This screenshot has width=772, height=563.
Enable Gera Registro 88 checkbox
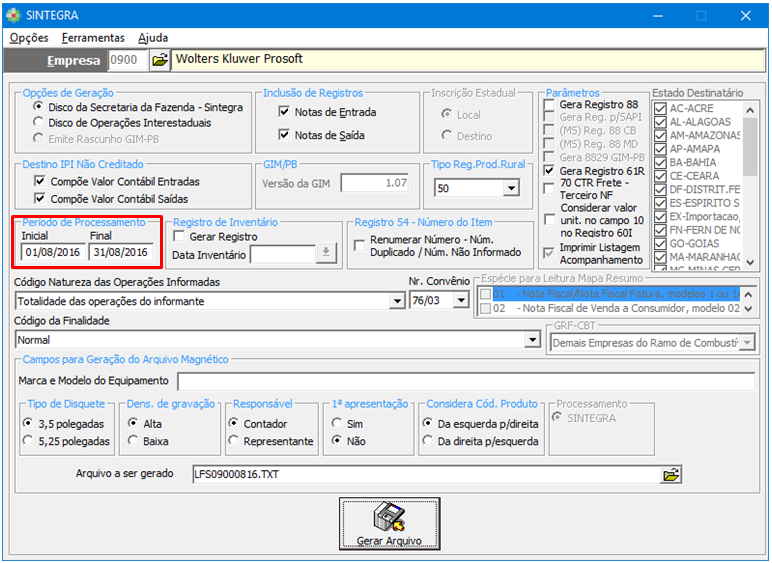[x=549, y=104]
